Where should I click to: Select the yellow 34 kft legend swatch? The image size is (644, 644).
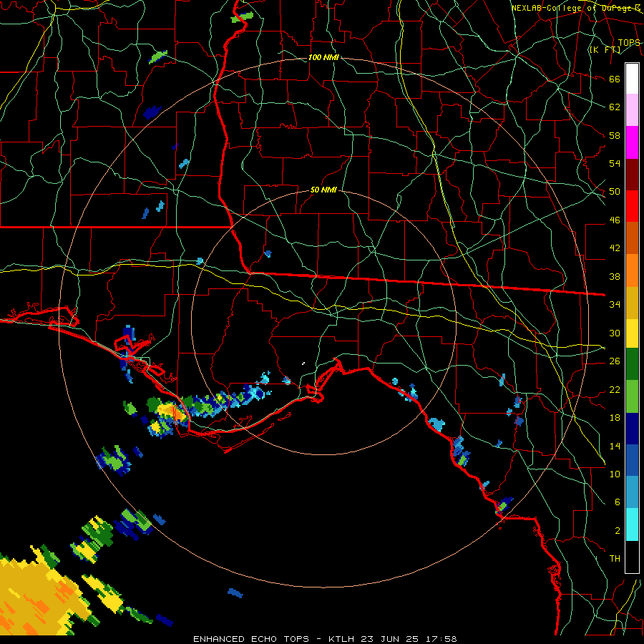coord(632,333)
